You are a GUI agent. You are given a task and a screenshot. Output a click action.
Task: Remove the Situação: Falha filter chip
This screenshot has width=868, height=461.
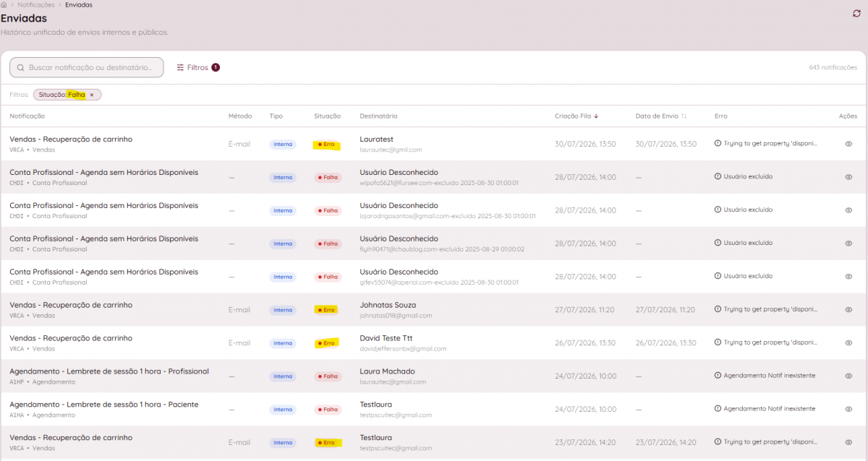(x=92, y=95)
